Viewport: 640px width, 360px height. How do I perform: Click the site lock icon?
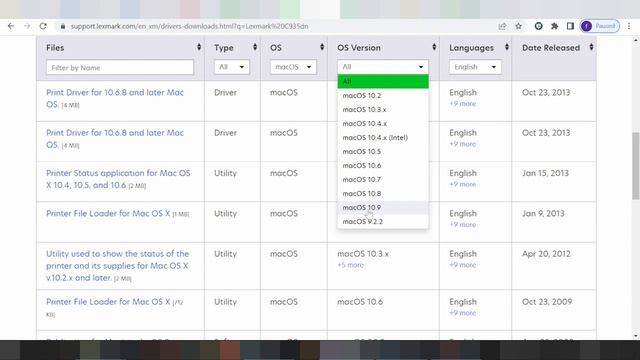62,26
